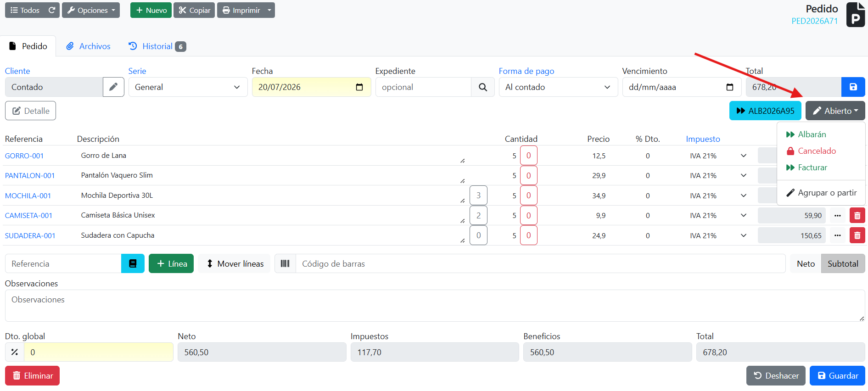Choose Facturar from the status menu
Viewport: 868px width, 391px height.
click(821, 168)
